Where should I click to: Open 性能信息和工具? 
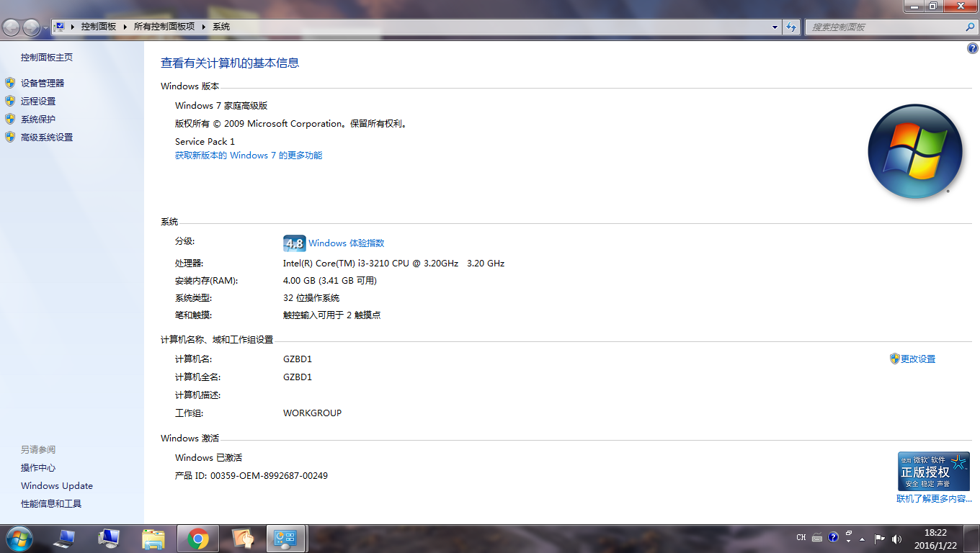click(x=51, y=504)
